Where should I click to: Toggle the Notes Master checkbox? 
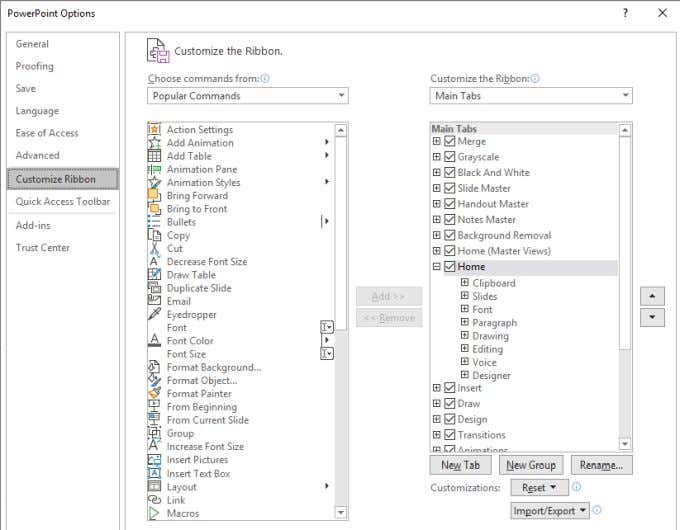pyautogui.click(x=450, y=219)
